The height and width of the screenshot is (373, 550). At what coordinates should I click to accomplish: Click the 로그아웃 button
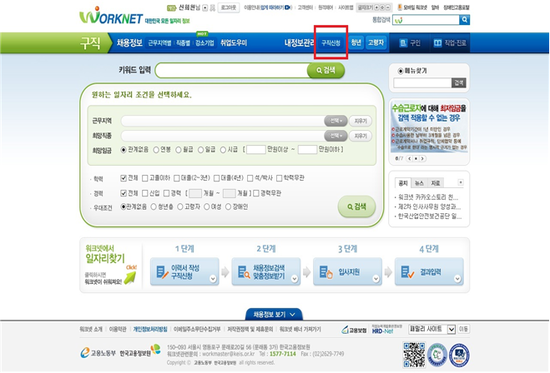click(x=228, y=7)
